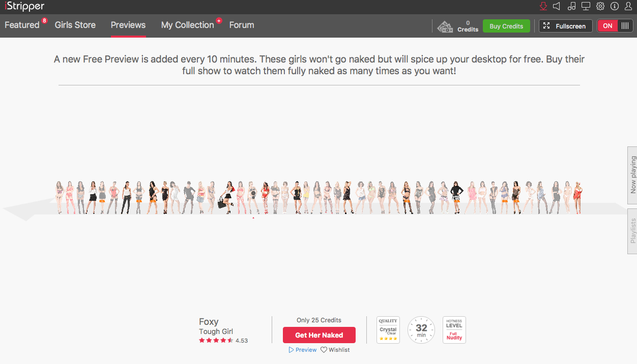
Task: Click the blue Preview link
Action: click(303, 350)
